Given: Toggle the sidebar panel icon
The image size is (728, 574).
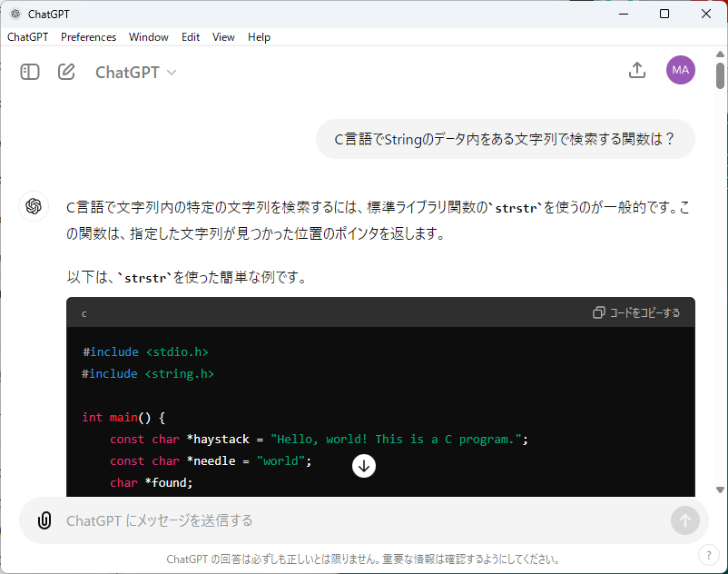Looking at the screenshot, I should [30, 72].
